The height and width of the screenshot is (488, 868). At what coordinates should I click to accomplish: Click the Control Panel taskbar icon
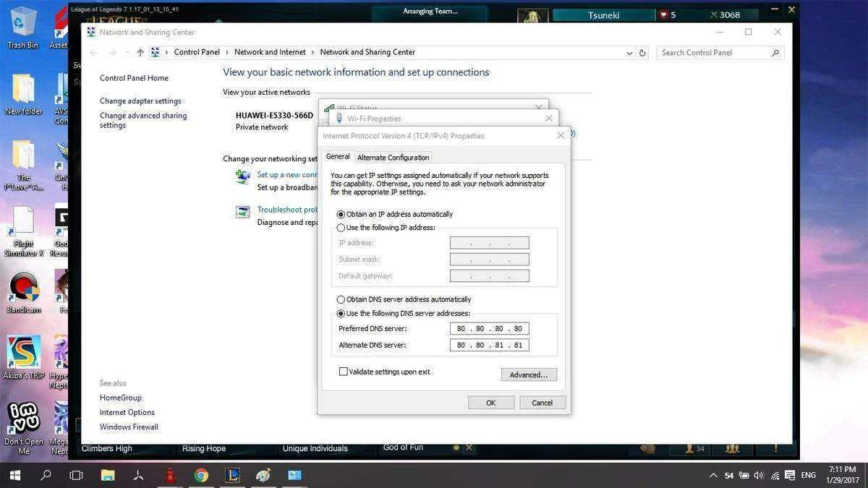pos(294,475)
